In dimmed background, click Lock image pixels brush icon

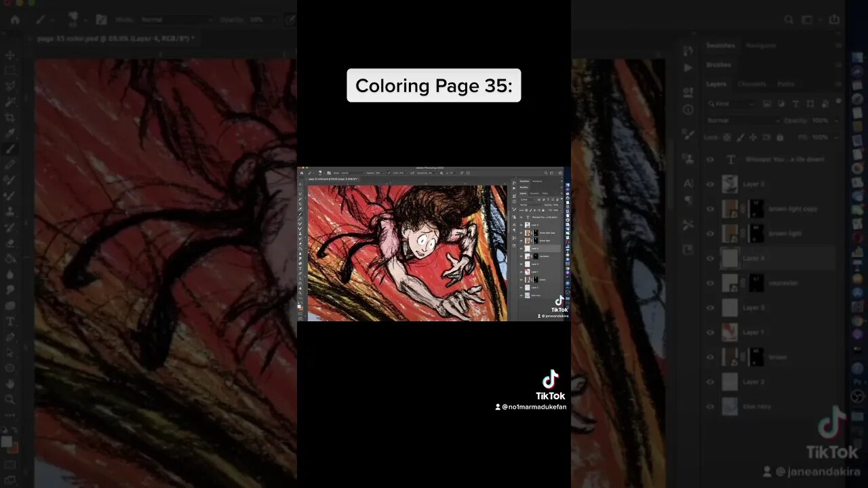(741, 137)
